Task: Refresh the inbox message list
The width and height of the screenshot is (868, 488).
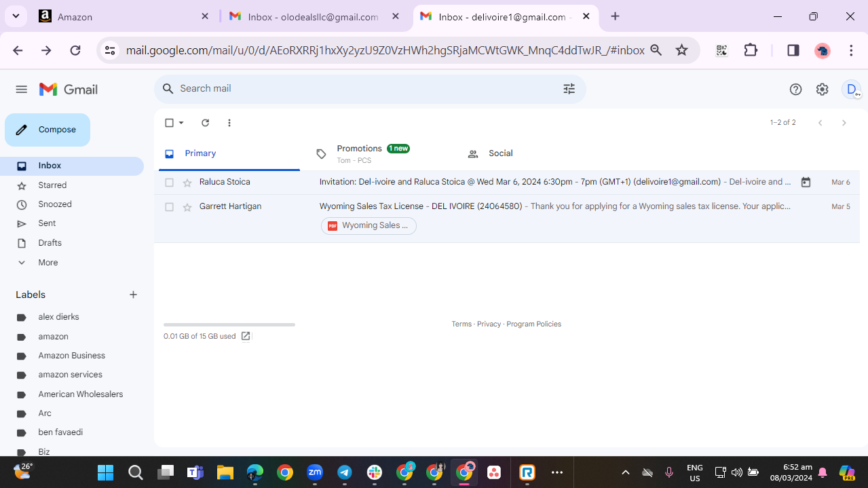Action: click(x=205, y=123)
